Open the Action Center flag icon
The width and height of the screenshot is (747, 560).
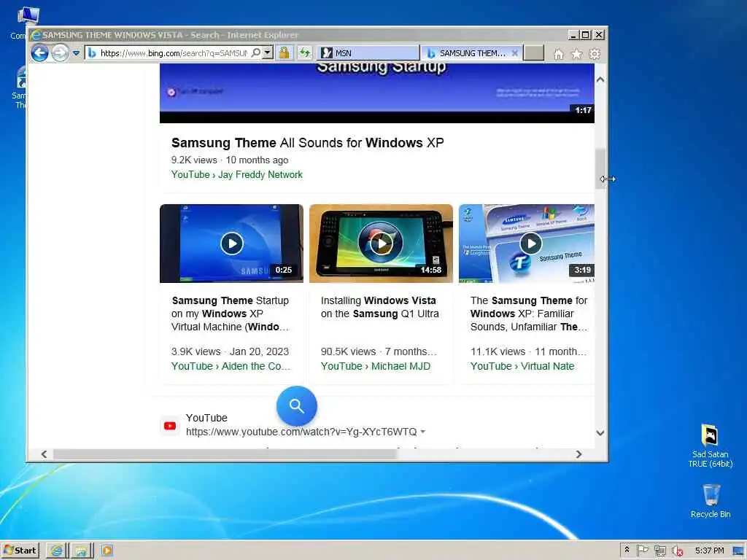[x=643, y=550]
